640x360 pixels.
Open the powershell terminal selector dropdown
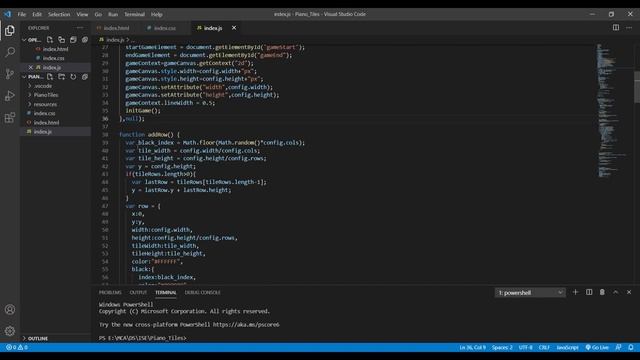click(530, 293)
